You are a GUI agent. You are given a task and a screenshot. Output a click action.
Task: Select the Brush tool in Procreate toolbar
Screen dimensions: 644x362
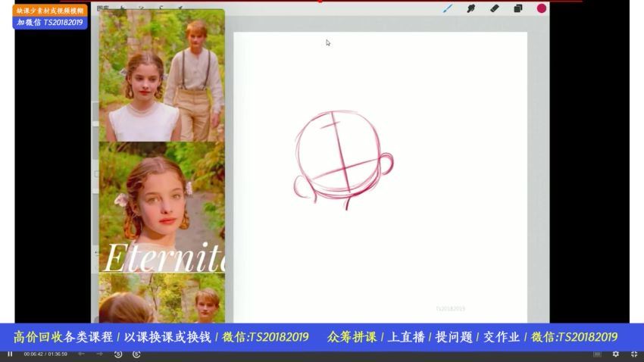(x=448, y=8)
